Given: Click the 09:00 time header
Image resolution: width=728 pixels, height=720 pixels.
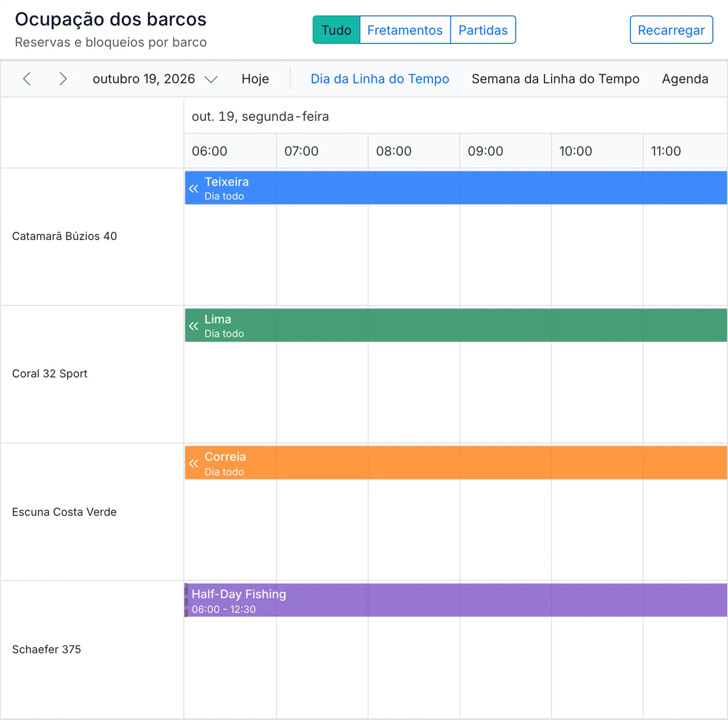Looking at the screenshot, I should click(x=505, y=151).
